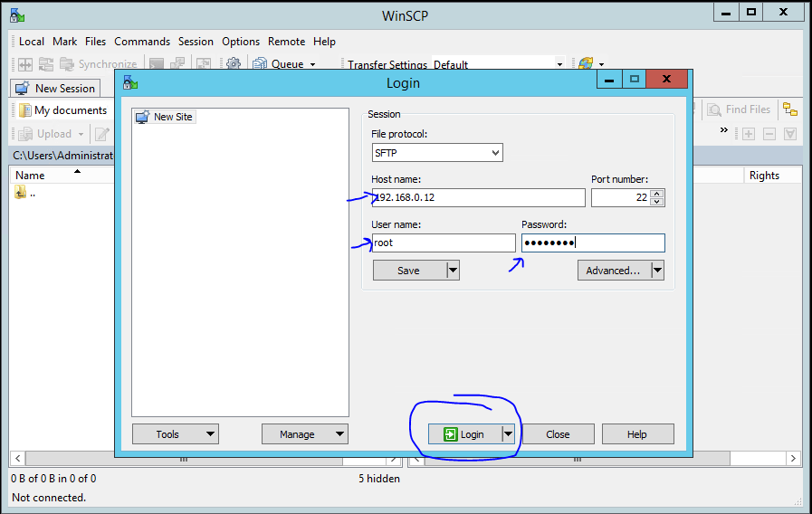The width and height of the screenshot is (812, 514).
Task: Click into the Host name field
Action: 478,197
